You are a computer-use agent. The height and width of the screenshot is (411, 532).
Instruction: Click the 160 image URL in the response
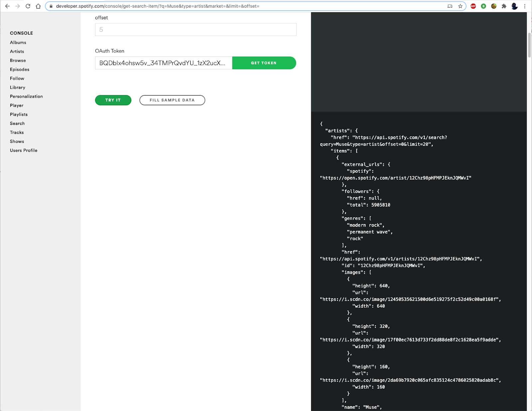pyautogui.click(x=410, y=380)
